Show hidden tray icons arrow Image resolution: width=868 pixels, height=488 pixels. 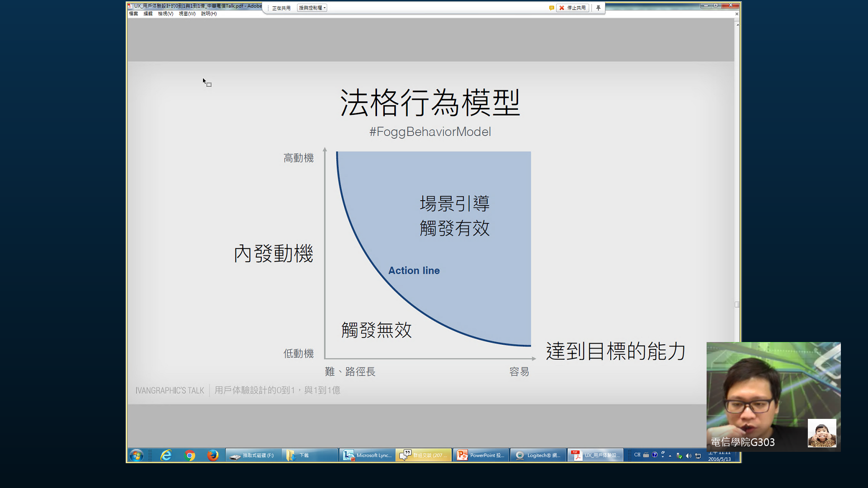point(670,455)
